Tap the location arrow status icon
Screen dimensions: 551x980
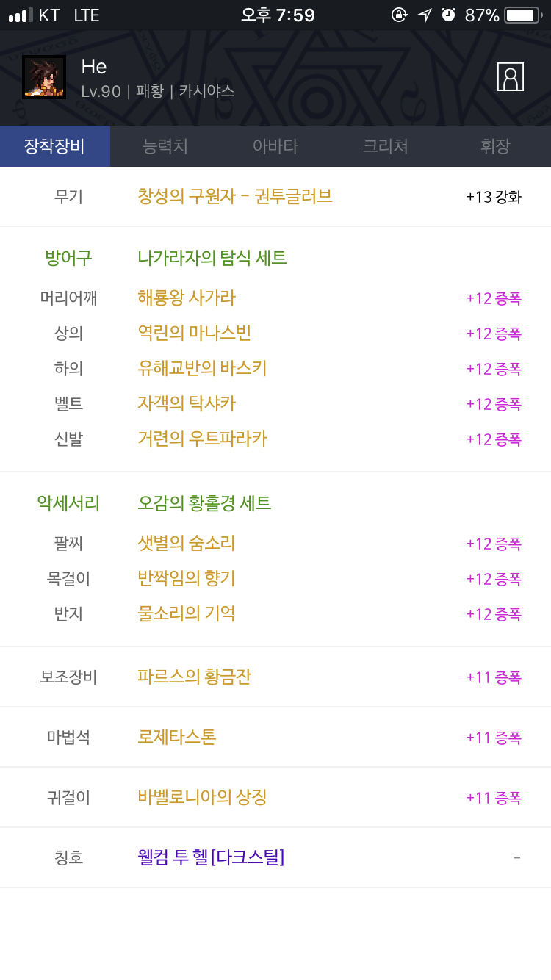pos(425,15)
